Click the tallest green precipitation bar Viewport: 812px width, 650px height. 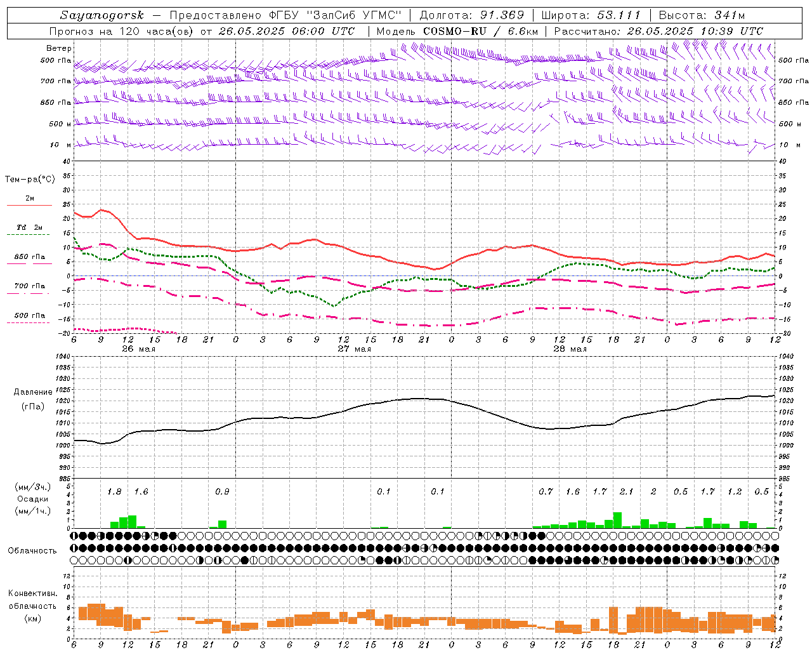[x=617, y=520]
